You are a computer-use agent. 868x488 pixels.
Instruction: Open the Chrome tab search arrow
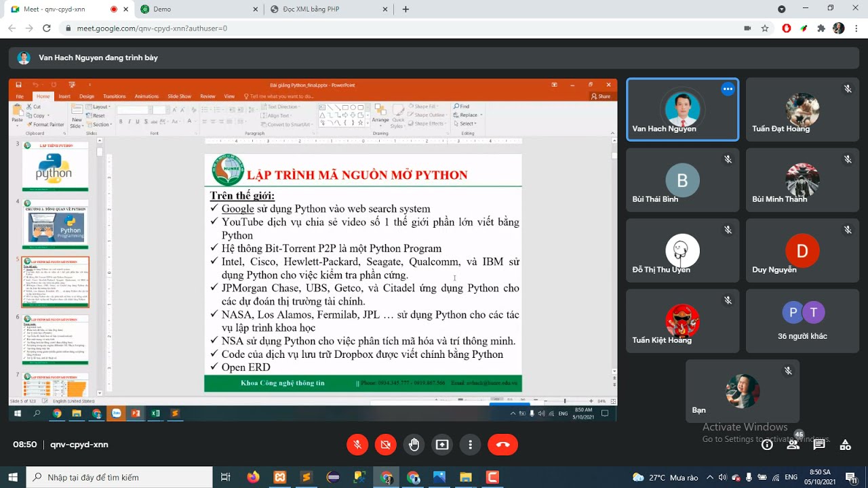(782, 9)
